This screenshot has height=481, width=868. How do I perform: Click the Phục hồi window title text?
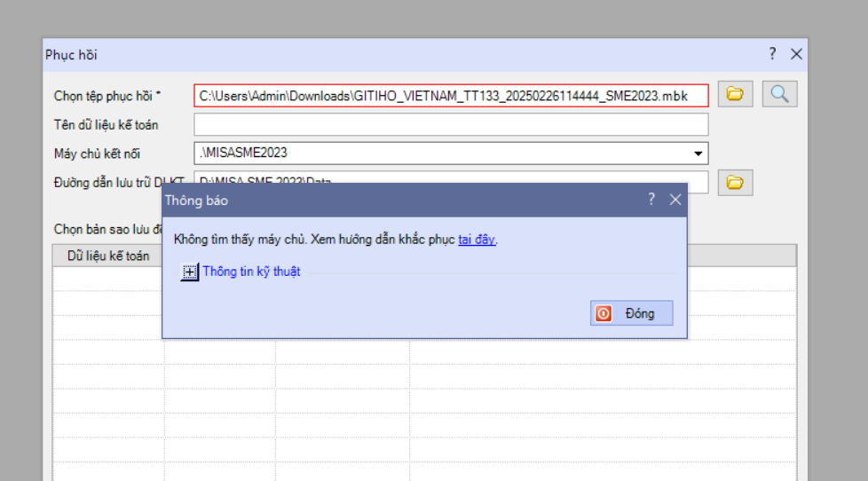click(x=71, y=55)
